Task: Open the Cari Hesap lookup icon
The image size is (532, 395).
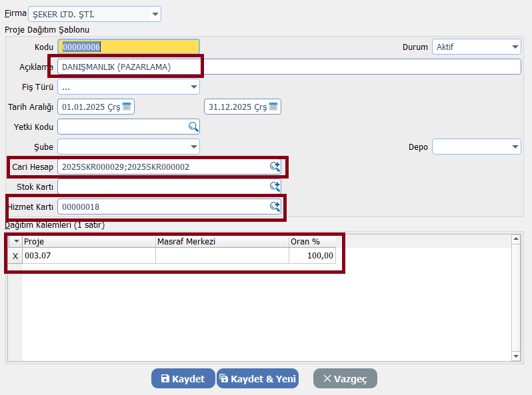Action: pyautogui.click(x=274, y=167)
